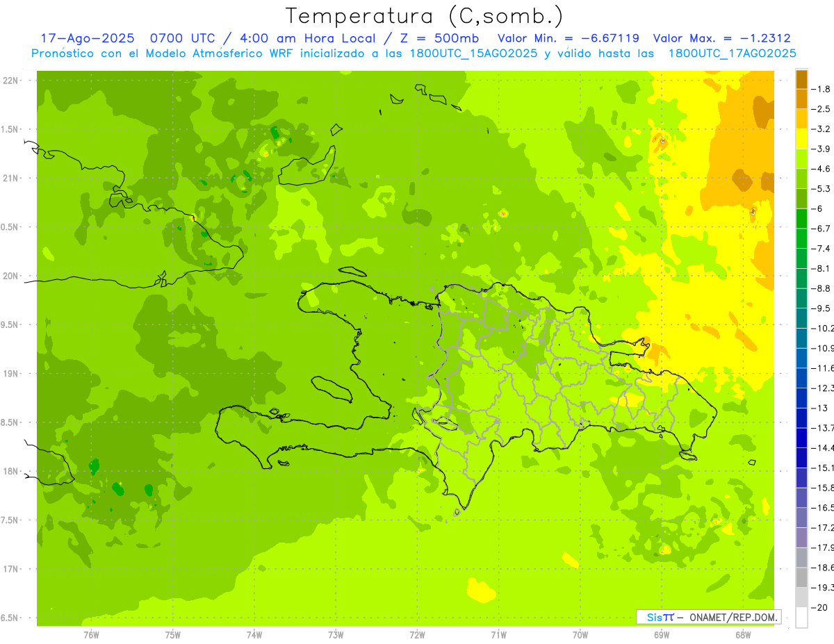Click the "Valor Min. = -6.67119" value
This screenshot has height=644, width=834.
(x=569, y=38)
